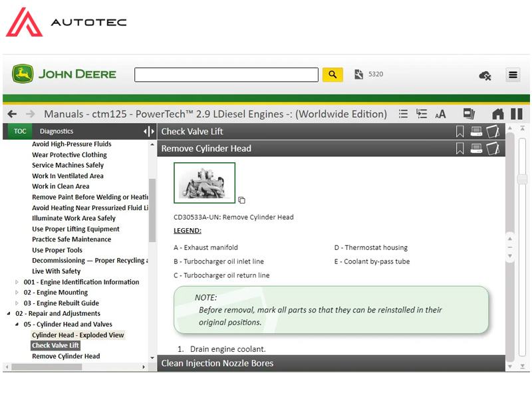The image size is (532, 399).
Task: Click TOC horizontal scroll left arrow
Action: [7, 367]
